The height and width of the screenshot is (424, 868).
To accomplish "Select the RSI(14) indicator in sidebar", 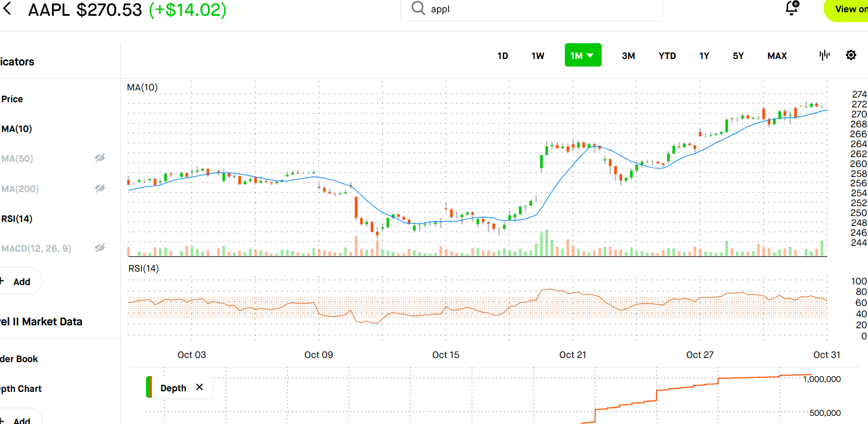I will [x=16, y=218].
